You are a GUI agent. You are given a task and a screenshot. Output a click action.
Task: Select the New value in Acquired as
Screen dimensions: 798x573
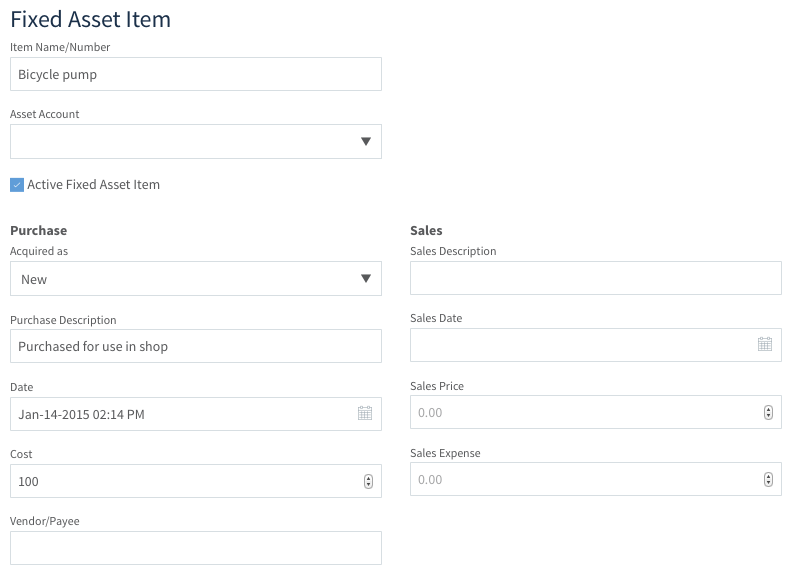point(34,279)
